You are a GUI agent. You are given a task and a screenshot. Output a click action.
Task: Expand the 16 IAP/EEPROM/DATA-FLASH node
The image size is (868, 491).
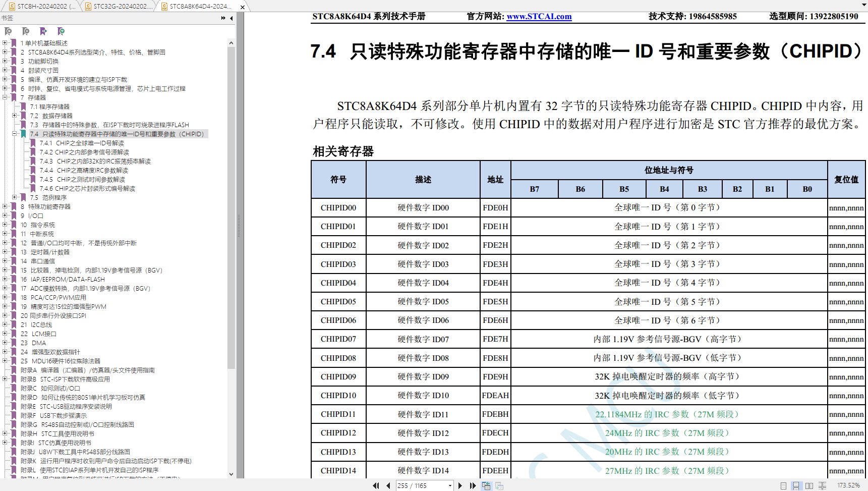coord(5,279)
